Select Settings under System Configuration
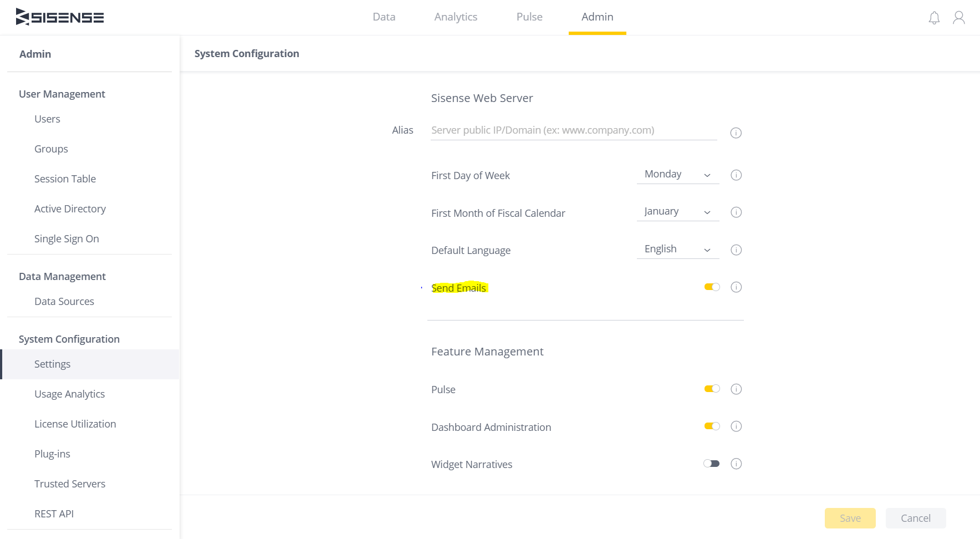The image size is (980, 539). click(90, 364)
